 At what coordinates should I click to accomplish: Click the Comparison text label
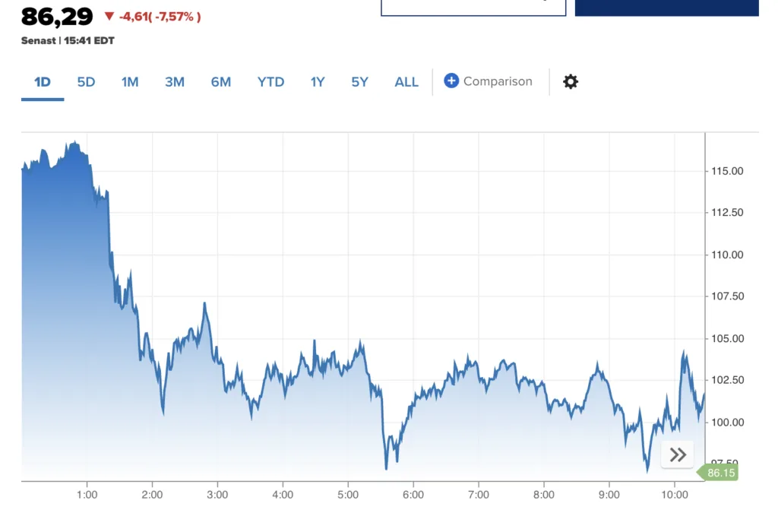tap(498, 81)
